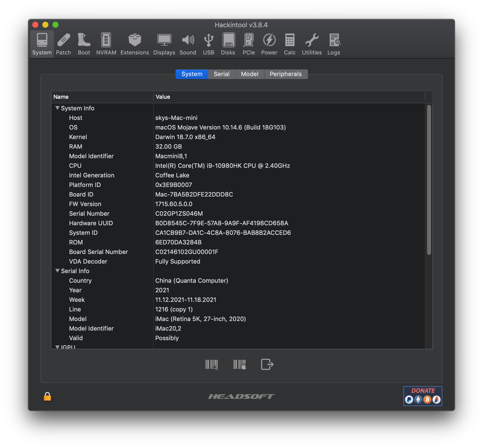Open the Displays toolbar section
Image resolution: width=483 pixels, height=448 pixels.
pyautogui.click(x=164, y=44)
